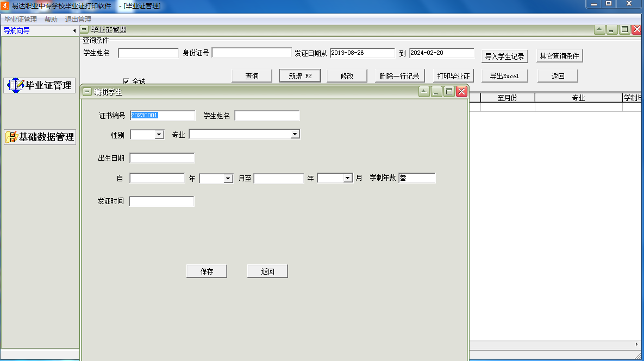Open 毕业证管理 in the navigation sidebar
644x361 pixels.
(x=40, y=85)
